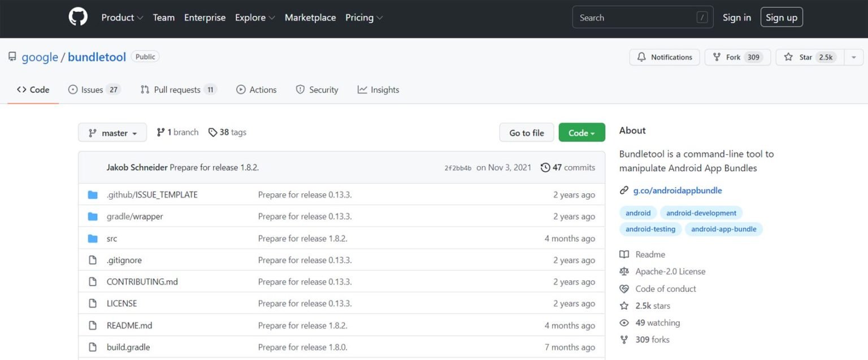
Task: Open the Readme via the book icon
Action: pos(624,254)
